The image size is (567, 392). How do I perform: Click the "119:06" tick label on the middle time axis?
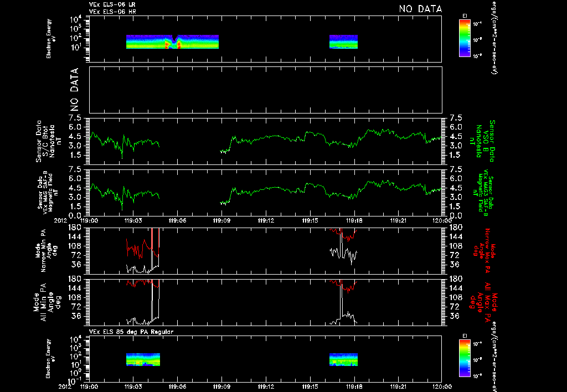[178, 220]
